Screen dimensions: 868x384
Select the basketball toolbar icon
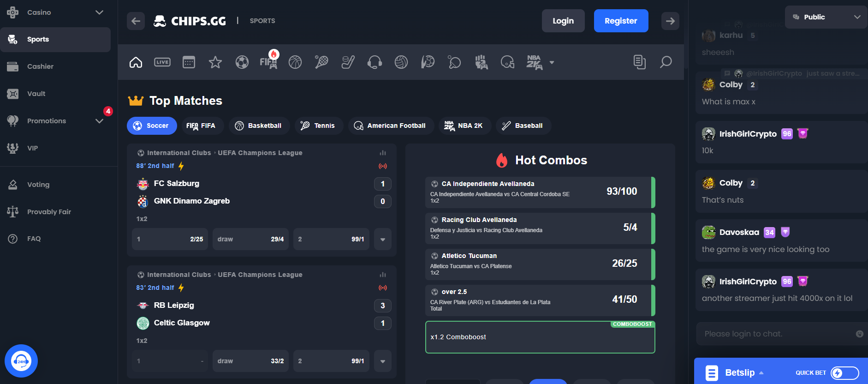coord(295,62)
